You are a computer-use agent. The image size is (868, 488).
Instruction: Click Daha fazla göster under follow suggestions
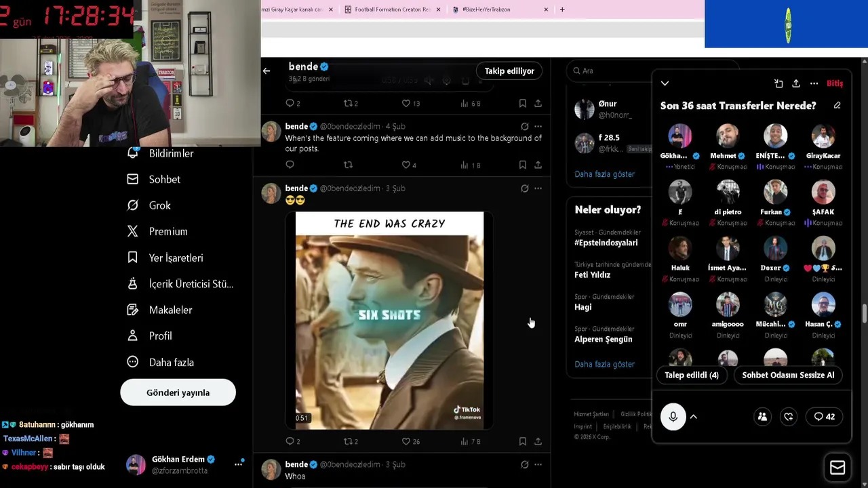pos(604,174)
